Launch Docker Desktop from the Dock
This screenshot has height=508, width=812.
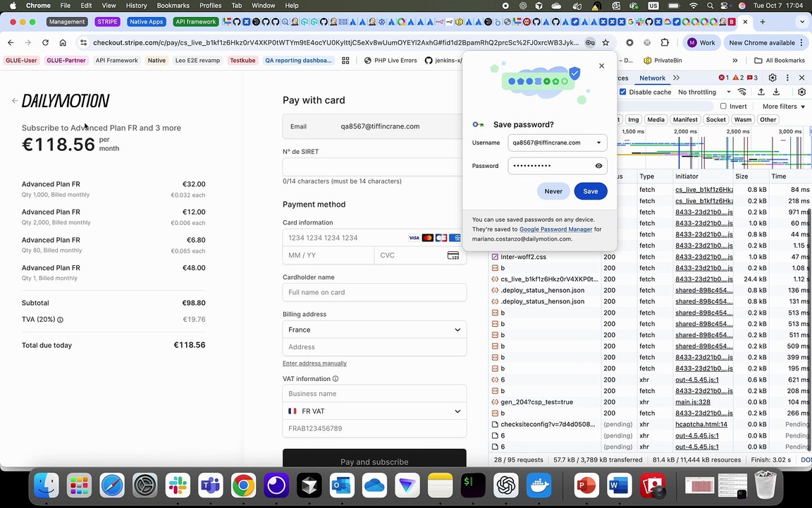click(539, 485)
